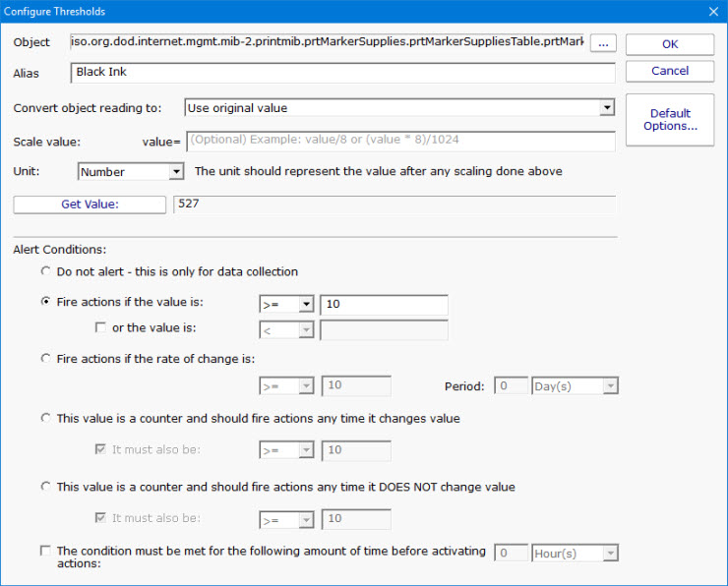Select 'Fire actions if the value is' option
Screen dimensions: 728x586
[x=46, y=304]
